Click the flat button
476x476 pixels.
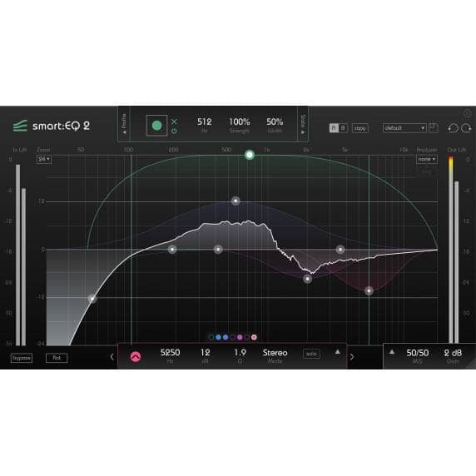[57, 358]
